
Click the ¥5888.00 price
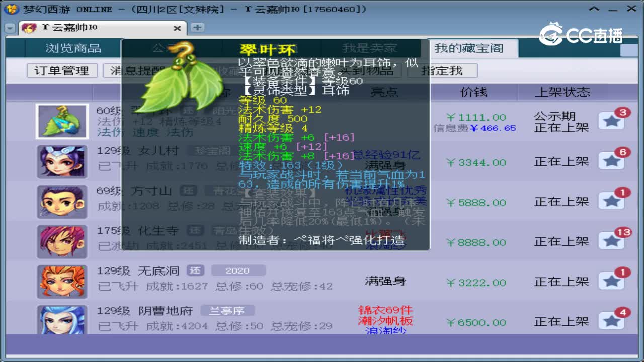point(476,203)
